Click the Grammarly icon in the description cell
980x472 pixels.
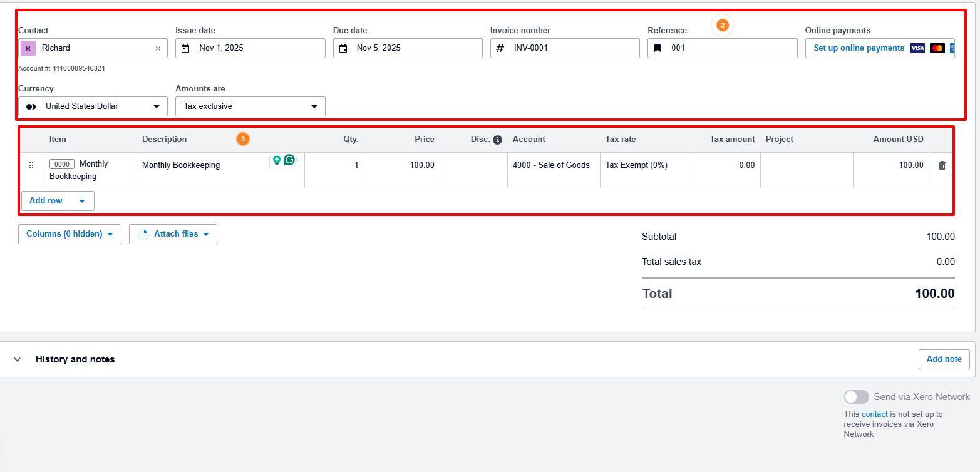[288, 160]
